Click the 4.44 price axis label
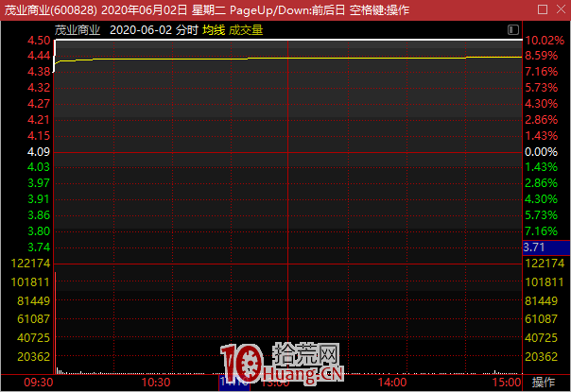The image size is (571, 392). (39, 56)
